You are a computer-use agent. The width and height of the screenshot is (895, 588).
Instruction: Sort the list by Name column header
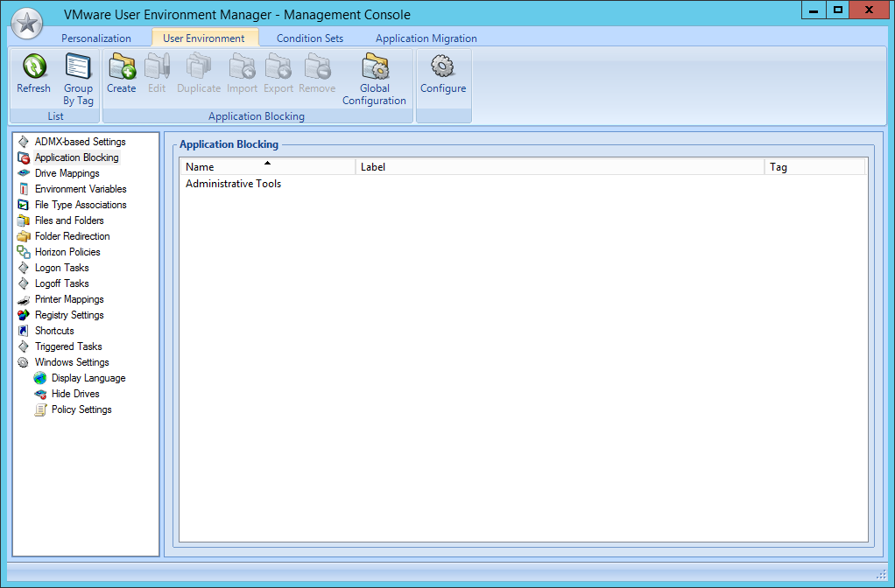click(x=268, y=167)
